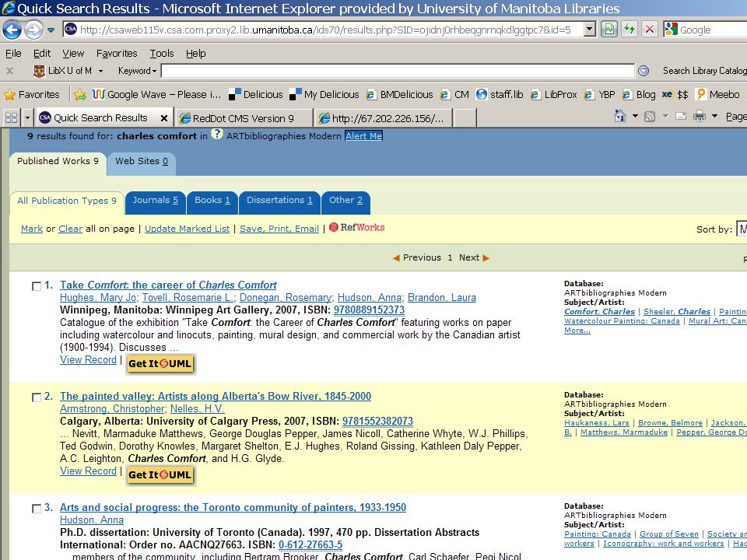Viewport: 747px width, 560px height.
Task: Open the address bar URL dropdown
Action: point(589,30)
